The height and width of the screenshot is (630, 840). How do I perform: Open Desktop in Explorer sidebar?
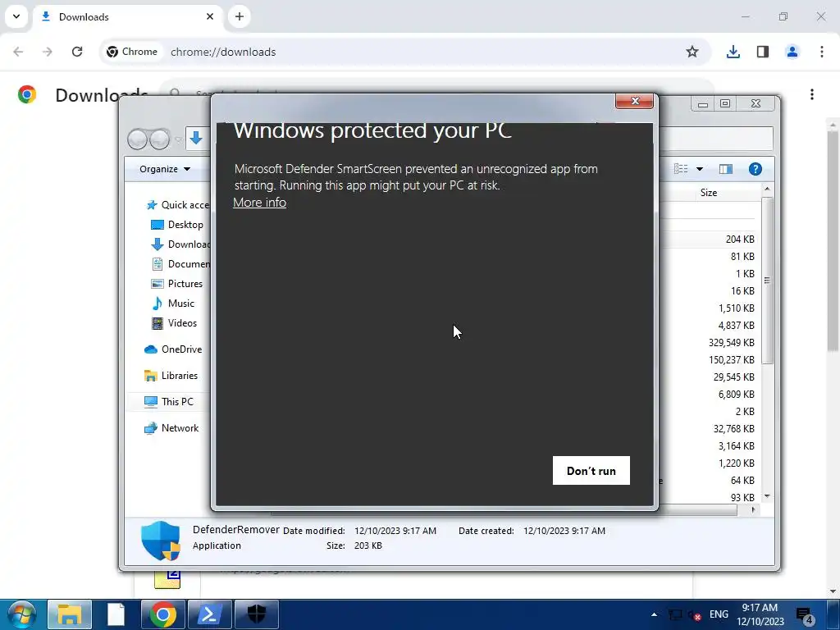click(x=177, y=225)
